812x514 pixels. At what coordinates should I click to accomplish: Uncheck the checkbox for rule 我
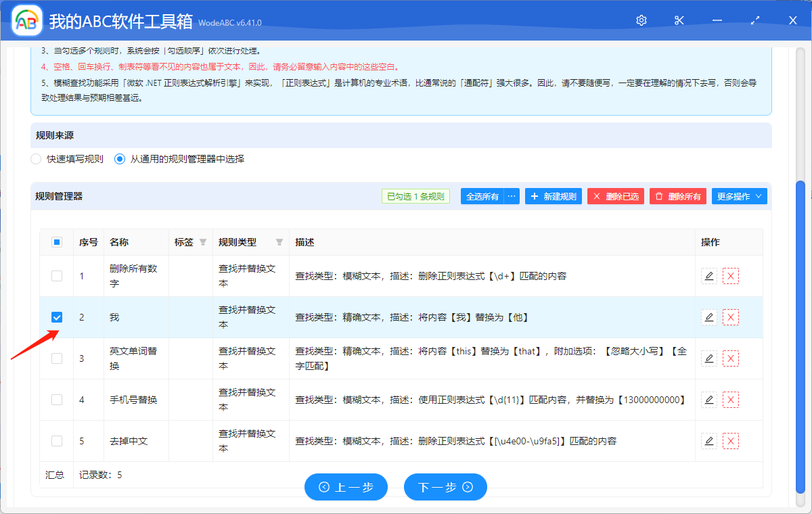tap(56, 317)
